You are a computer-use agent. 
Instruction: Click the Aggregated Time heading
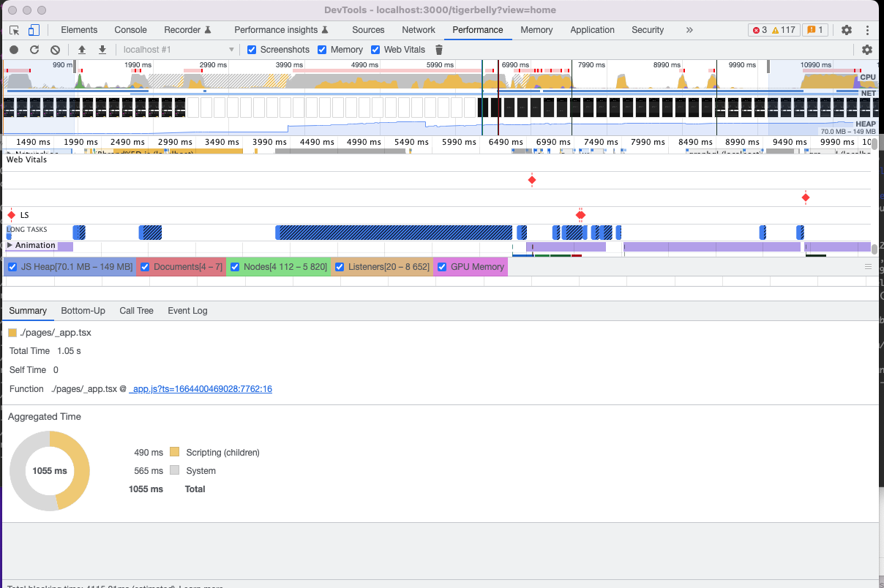45,417
